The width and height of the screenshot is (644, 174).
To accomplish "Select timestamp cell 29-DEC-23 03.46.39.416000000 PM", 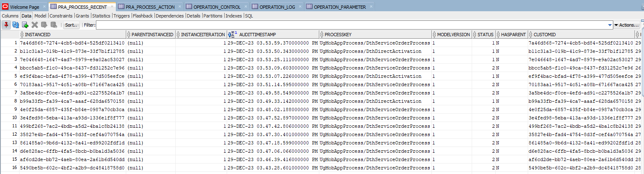I will (x=273, y=159).
